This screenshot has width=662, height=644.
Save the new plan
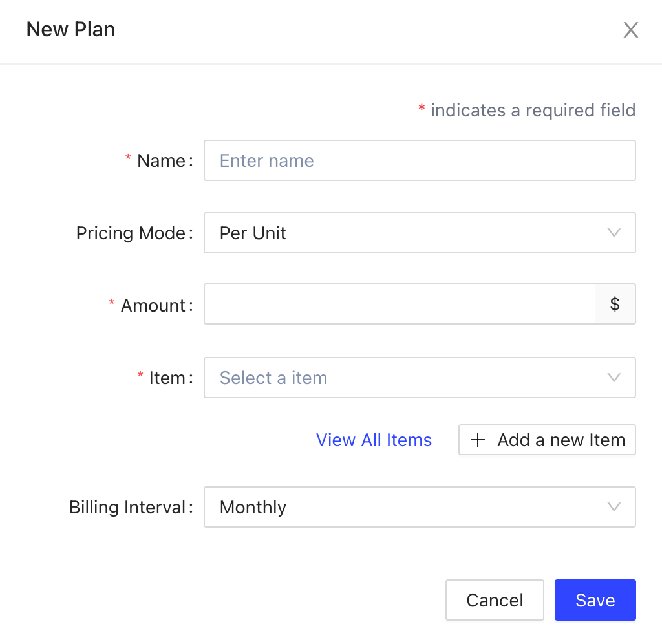[595, 600]
